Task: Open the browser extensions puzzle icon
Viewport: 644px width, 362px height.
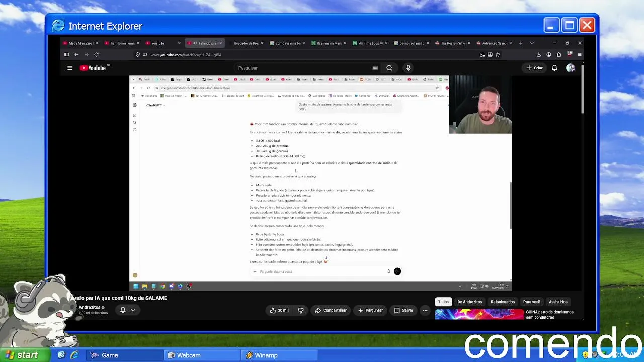Action: tap(559, 54)
